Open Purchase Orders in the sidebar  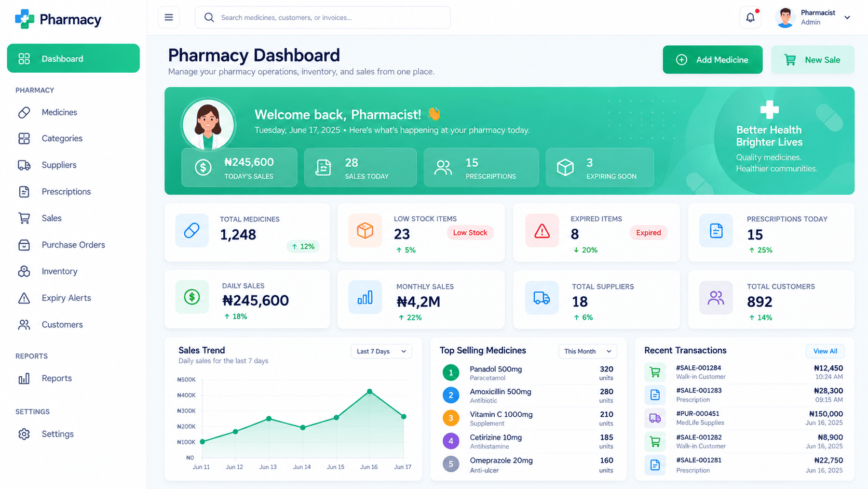tap(73, 245)
